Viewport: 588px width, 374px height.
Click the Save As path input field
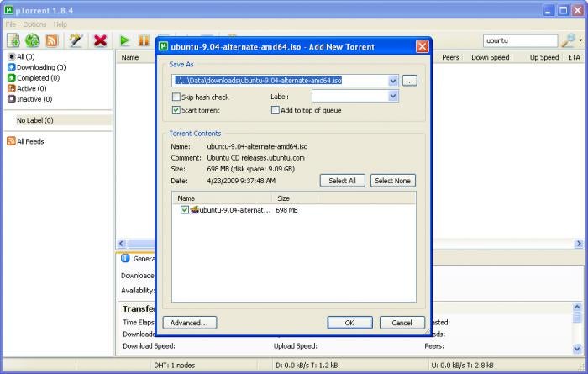(x=280, y=81)
